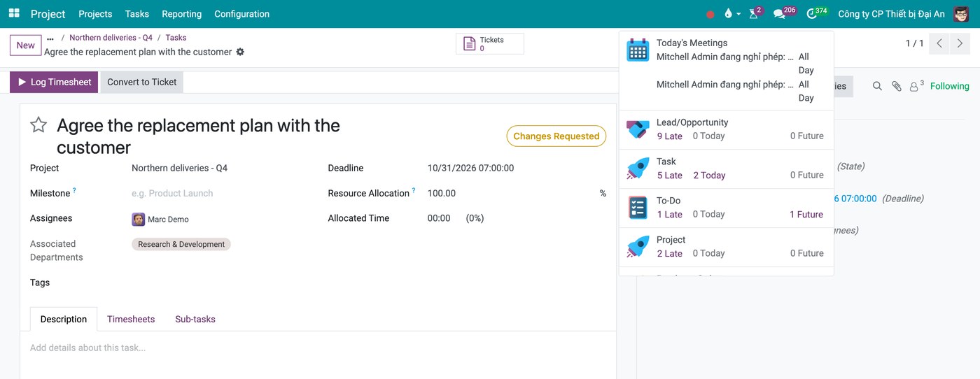The height and width of the screenshot is (379, 980).
Task: Click the red recording indicator dot
Action: click(710, 14)
